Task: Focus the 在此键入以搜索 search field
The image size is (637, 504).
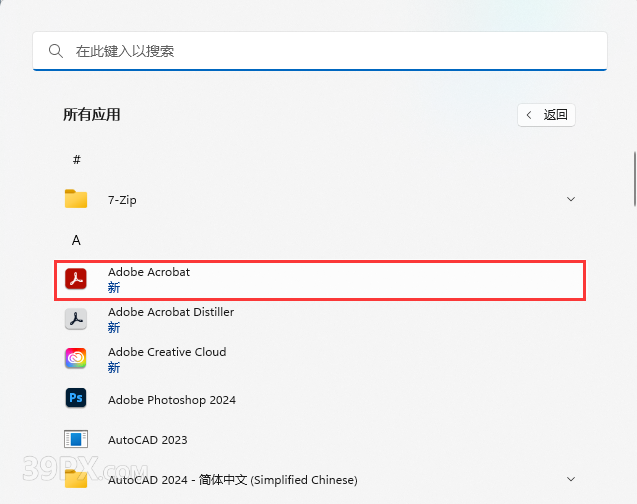Action: tap(320, 51)
